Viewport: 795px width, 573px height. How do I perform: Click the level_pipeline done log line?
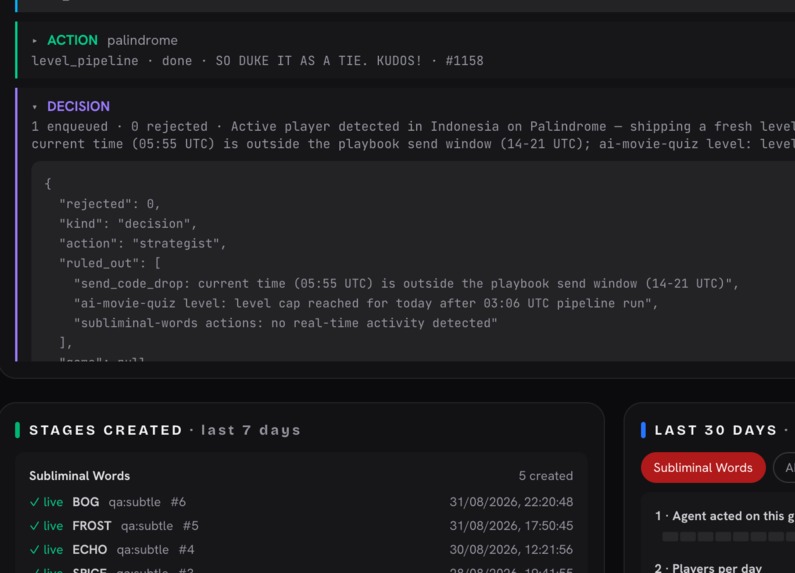[258, 61]
